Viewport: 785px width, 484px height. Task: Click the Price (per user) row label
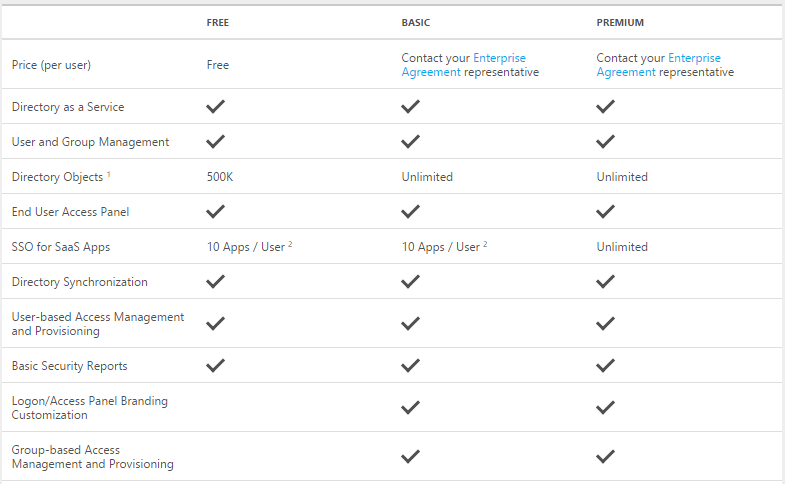coord(51,65)
